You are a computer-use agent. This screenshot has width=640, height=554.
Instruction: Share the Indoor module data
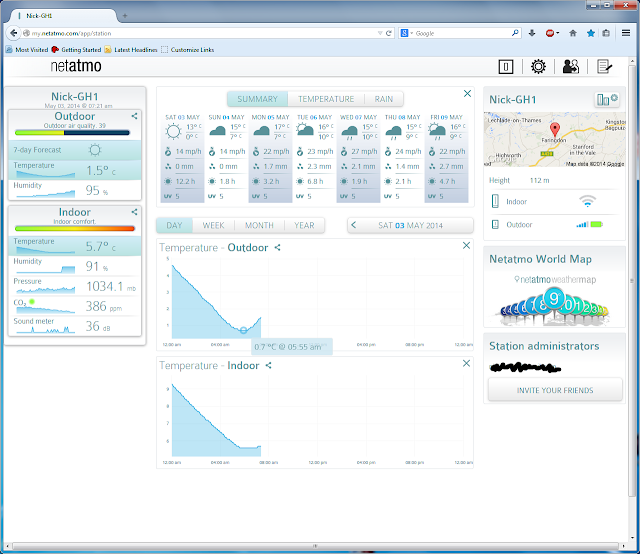(x=134, y=212)
